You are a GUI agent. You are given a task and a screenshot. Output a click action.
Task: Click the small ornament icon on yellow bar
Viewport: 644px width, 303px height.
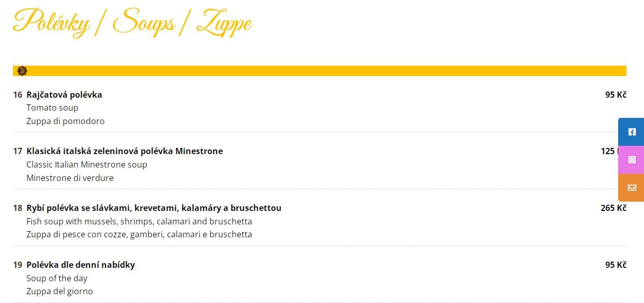coord(22,71)
